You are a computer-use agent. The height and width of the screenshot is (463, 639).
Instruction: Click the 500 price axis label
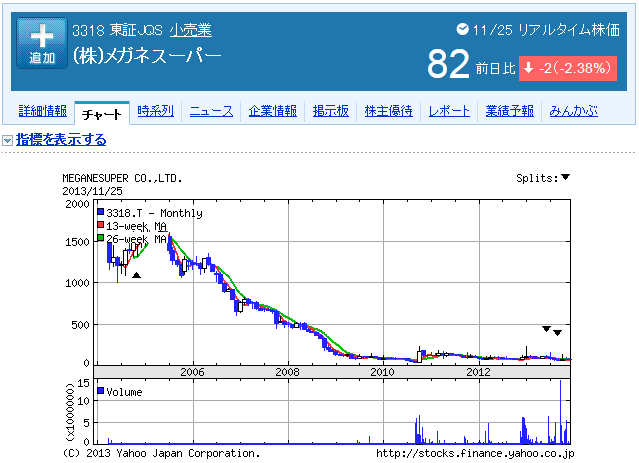pyautogui.click(x=80, y=325)
